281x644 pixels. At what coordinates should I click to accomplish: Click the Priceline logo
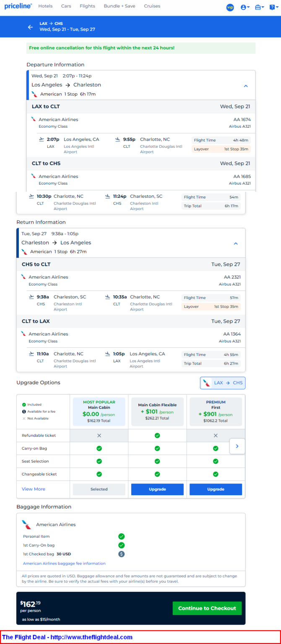point(18,6)
